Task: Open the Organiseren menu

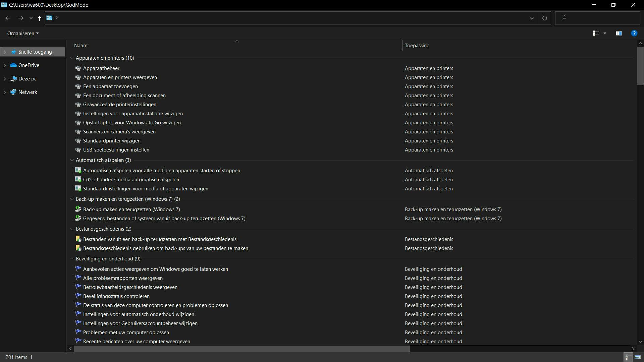Action: click(x=23, y=34)
